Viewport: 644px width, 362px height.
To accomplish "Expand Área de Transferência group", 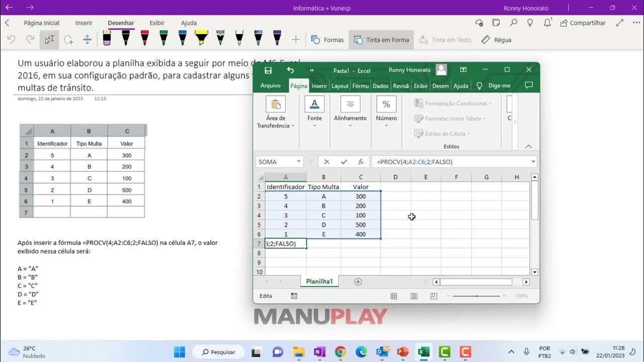I will pyautogui.click(x=275, y=113).
